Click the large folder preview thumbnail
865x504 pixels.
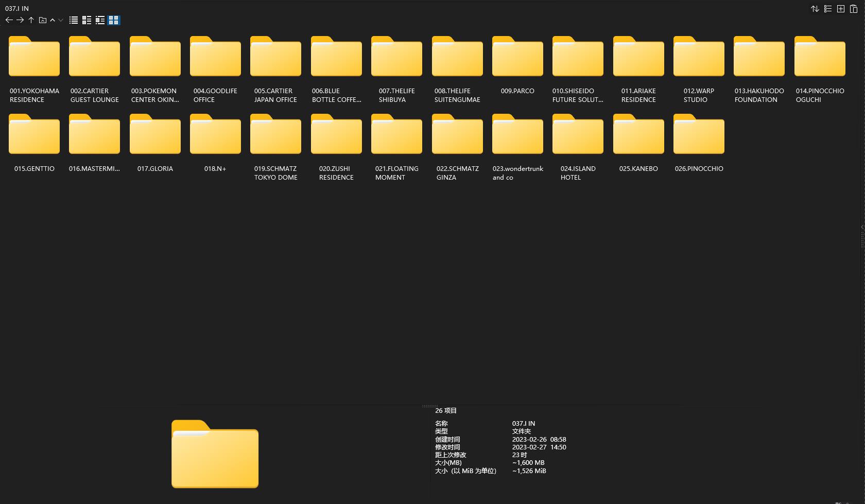tap(215, 454)
